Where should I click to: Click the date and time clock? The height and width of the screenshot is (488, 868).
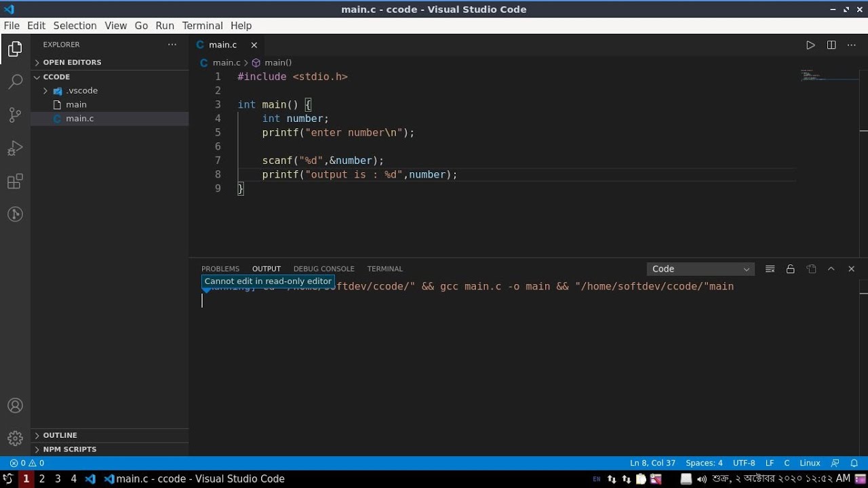tap(781, 479)
